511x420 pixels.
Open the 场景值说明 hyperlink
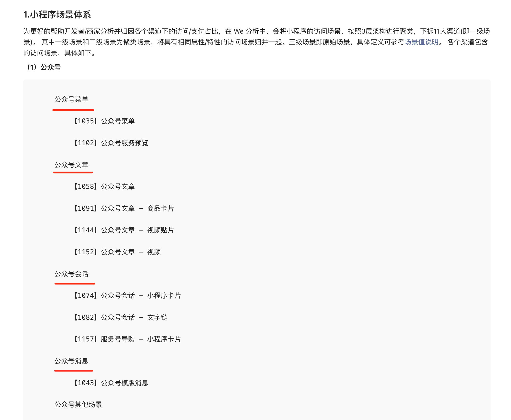tap(421, 42)
